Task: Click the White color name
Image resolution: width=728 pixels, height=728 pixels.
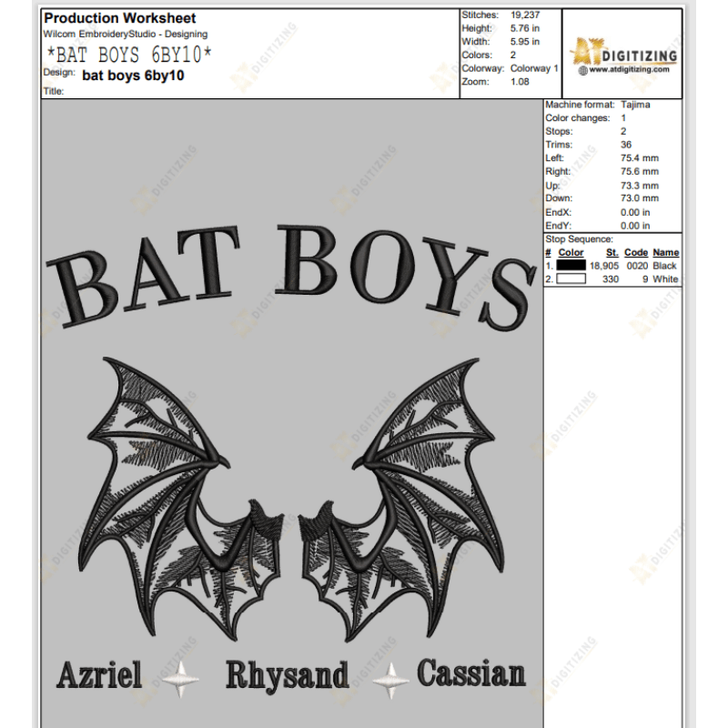Action: click(665, 279)
